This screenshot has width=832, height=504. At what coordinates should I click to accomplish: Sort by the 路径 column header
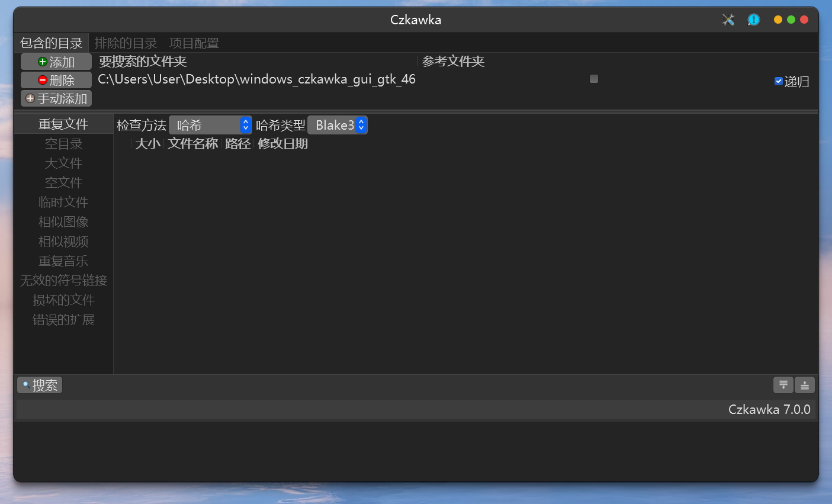click(x=237, y=143)
